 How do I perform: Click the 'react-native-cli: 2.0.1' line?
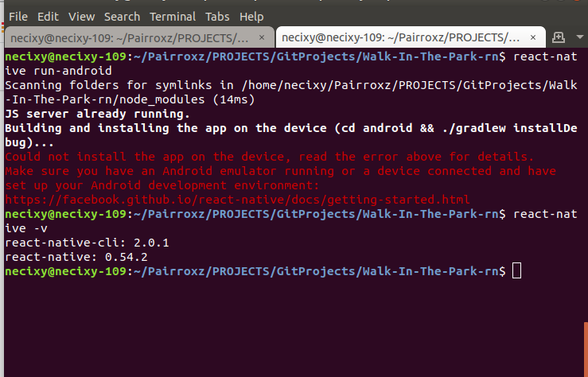coord(87,243)
